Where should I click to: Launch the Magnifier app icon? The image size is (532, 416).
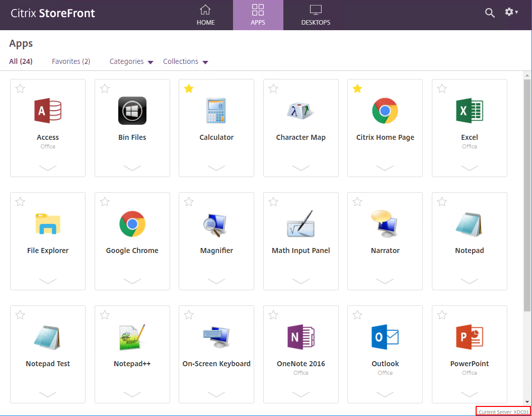coord(215,225)
